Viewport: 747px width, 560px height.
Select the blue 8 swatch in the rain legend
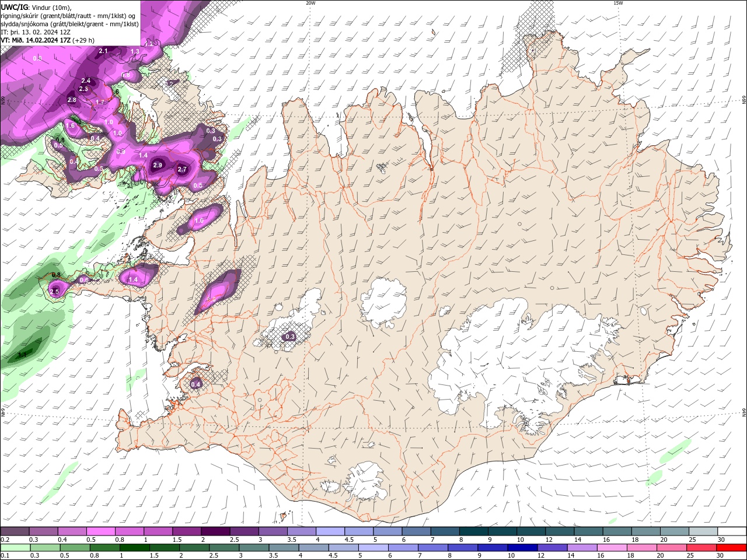coord(463,548)
